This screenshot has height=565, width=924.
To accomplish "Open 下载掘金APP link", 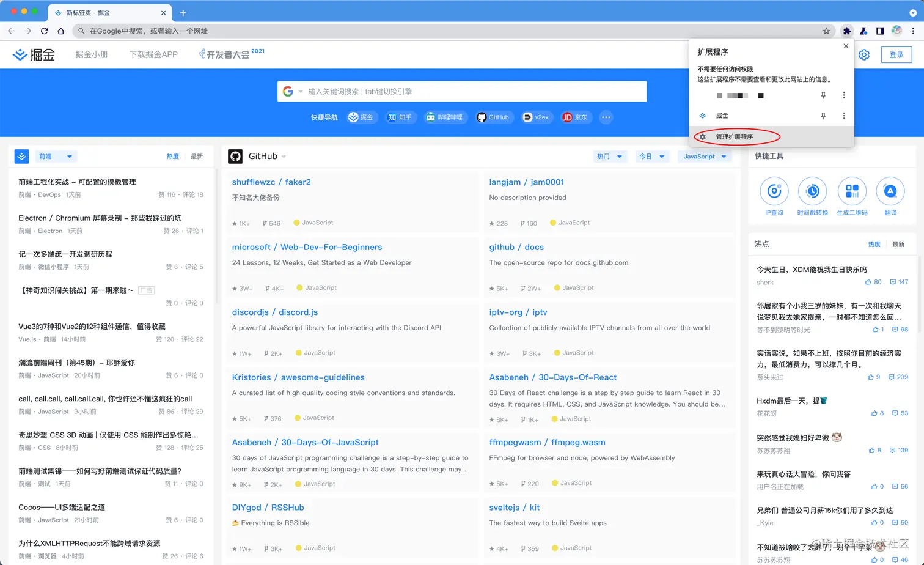I will 153,54.
